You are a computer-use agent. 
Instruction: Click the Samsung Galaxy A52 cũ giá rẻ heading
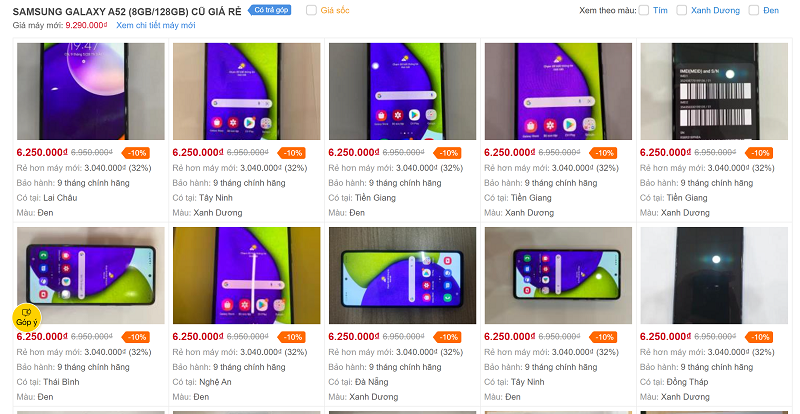(x=127, y=11)
